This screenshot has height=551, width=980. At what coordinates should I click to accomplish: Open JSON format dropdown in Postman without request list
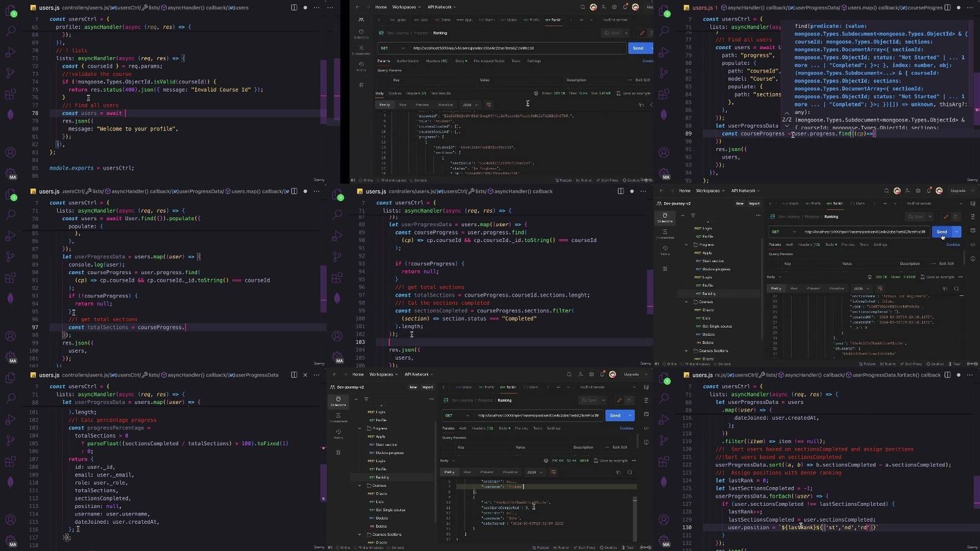(x=470, y=105)
